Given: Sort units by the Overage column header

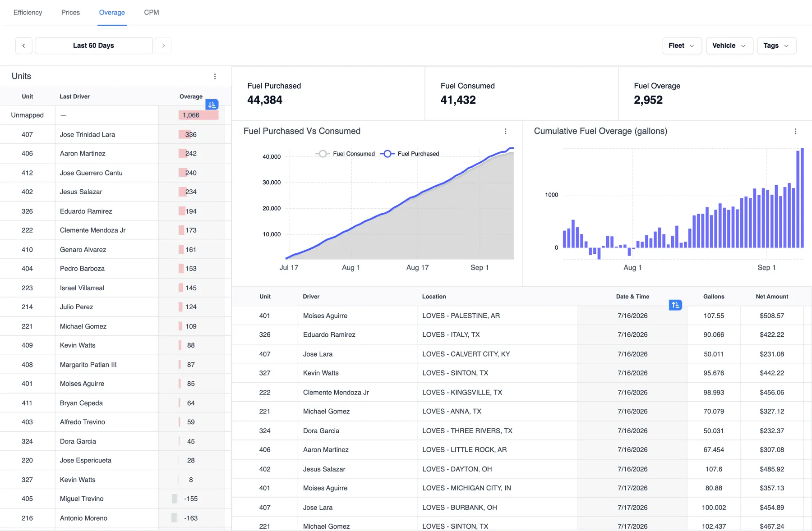Looking at the screenshot, I should (x=191, y=96).
